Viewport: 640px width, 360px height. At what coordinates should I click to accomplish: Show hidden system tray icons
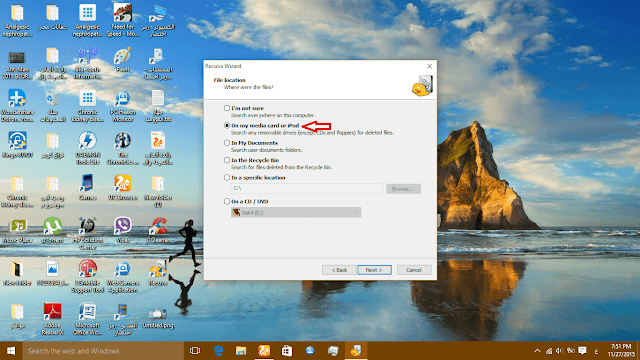click(537, 351)
